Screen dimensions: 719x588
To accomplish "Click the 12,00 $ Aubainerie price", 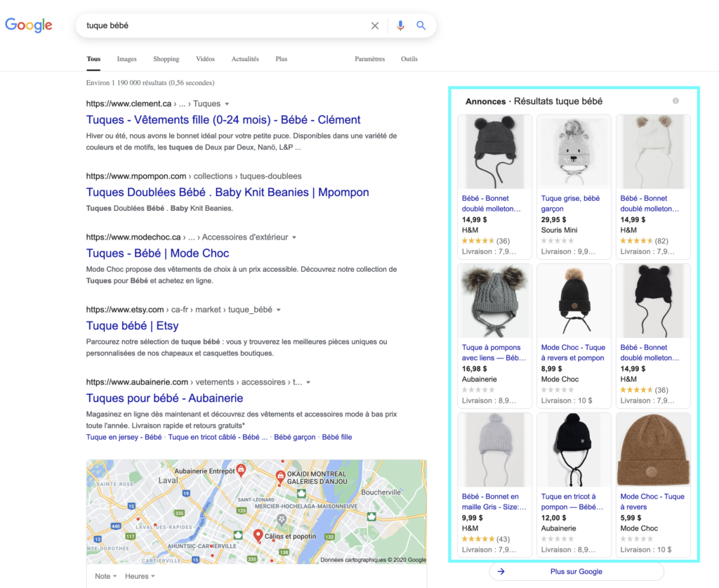I will click(x=553, y=518).
